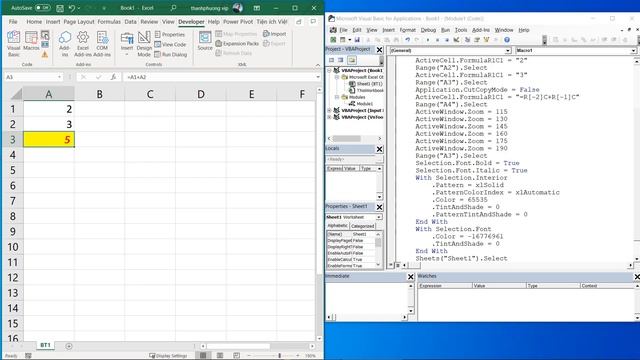Open the Formulas ribbon tab
Viewport: 640px width, 360px height.
click(109, 22)
